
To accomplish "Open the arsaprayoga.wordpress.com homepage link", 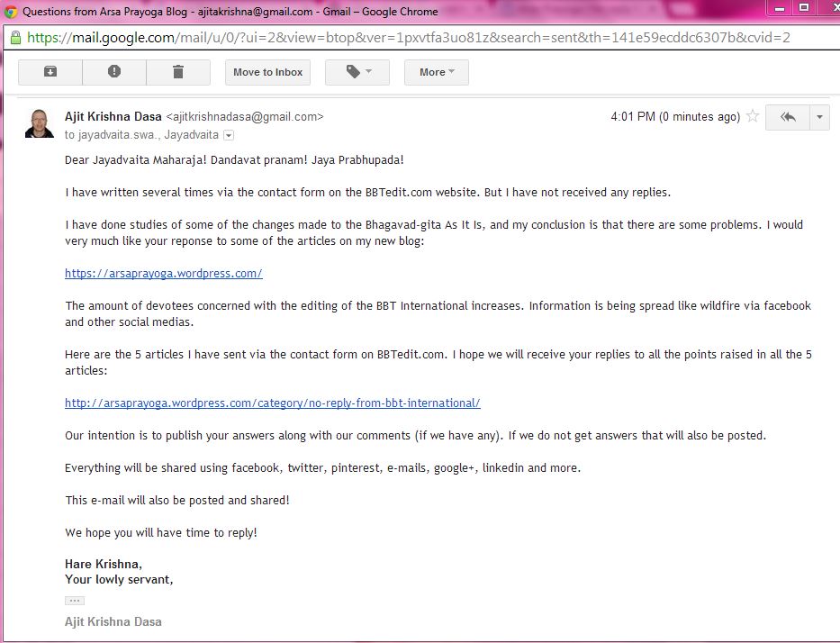I will 163,273.
